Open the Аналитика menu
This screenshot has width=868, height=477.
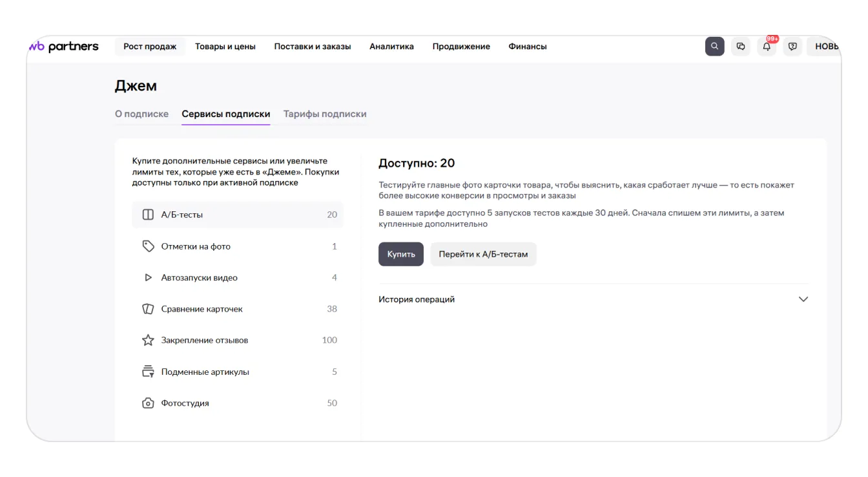[391, 47]
